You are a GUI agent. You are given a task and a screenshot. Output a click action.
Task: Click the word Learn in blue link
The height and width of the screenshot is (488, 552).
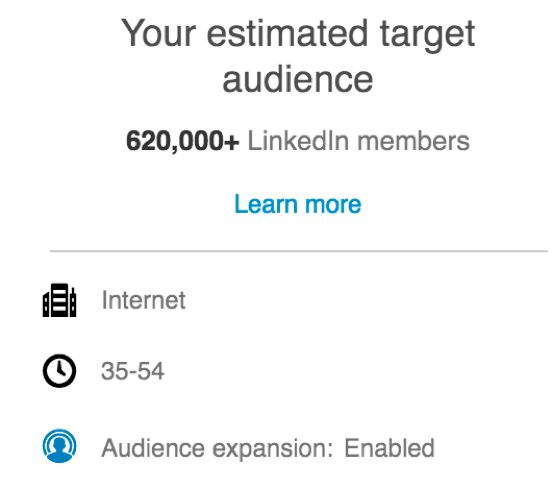coord(266,204)
